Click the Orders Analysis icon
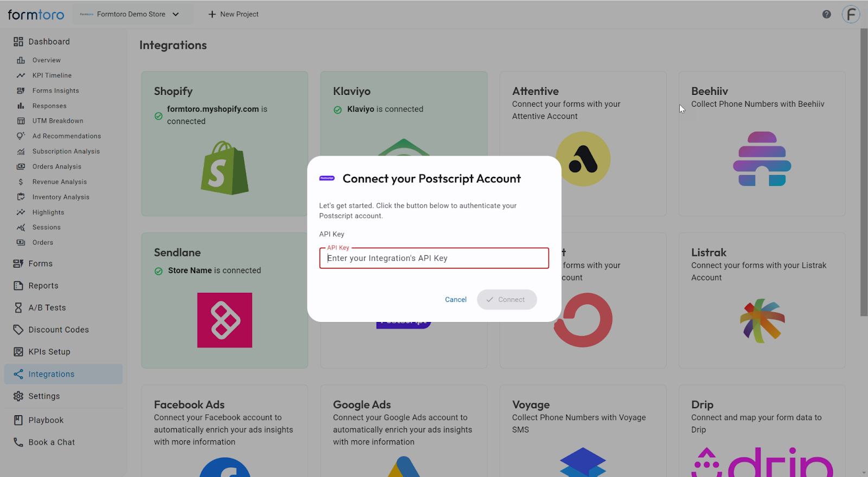The height and width of the screenshot is (477, 868). [21, 166]
